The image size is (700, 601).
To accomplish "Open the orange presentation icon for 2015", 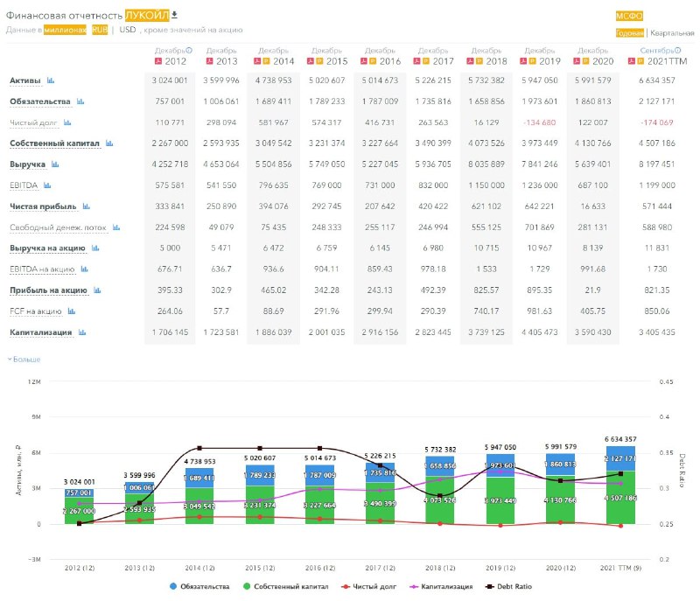I will coord(319,60).
